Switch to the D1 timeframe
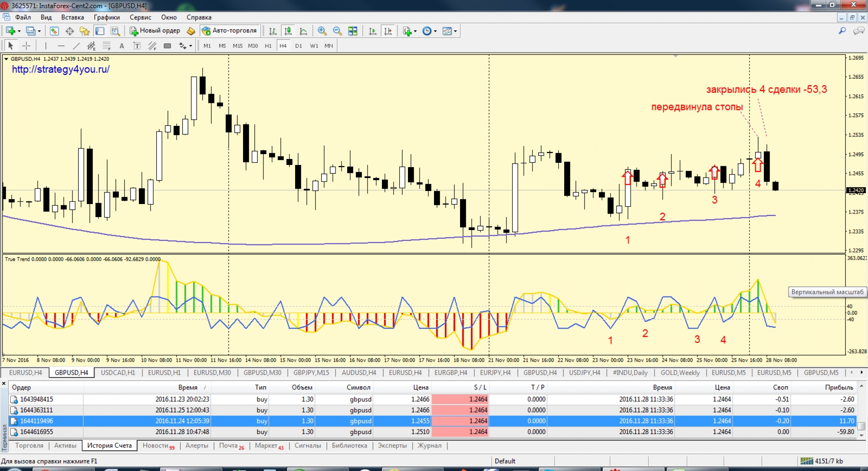The image size is (868, 471). click(x=299, y=46)
